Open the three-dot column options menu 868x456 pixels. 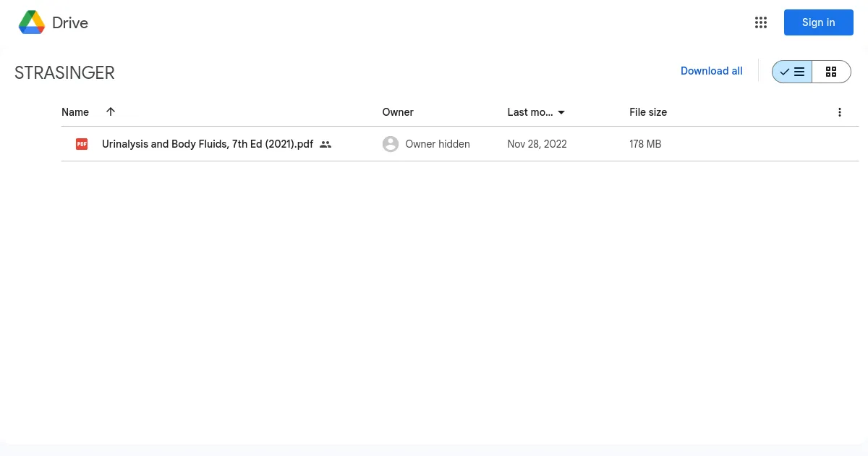[x=839, y=112]
